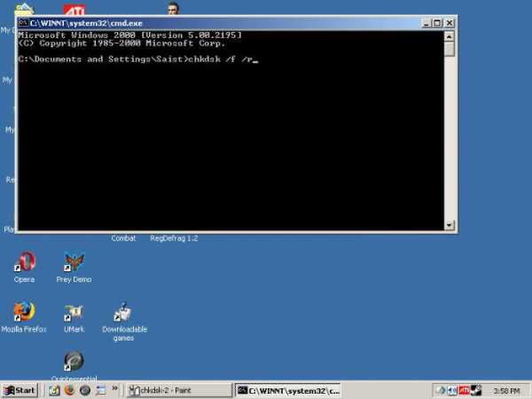Open the volume control tray icon
Image resolution: width=532 pixels, height=399 pixels.
click(452, 390)
